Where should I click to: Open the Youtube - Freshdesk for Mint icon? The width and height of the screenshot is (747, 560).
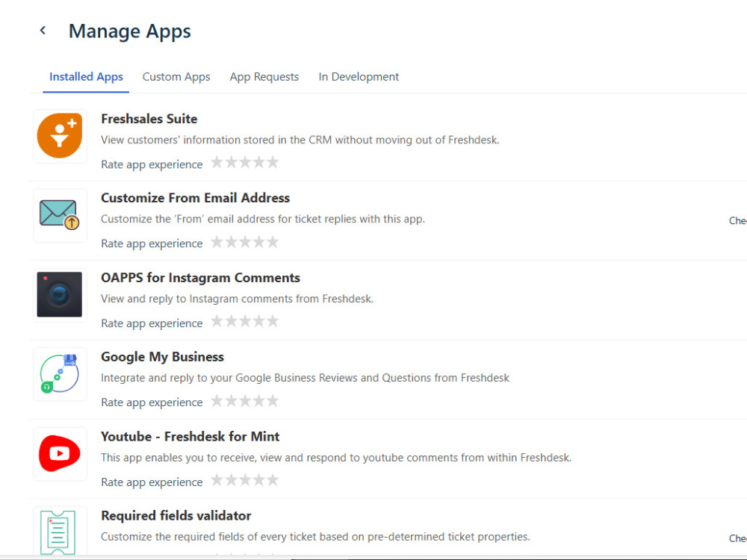tap(60, 453)
